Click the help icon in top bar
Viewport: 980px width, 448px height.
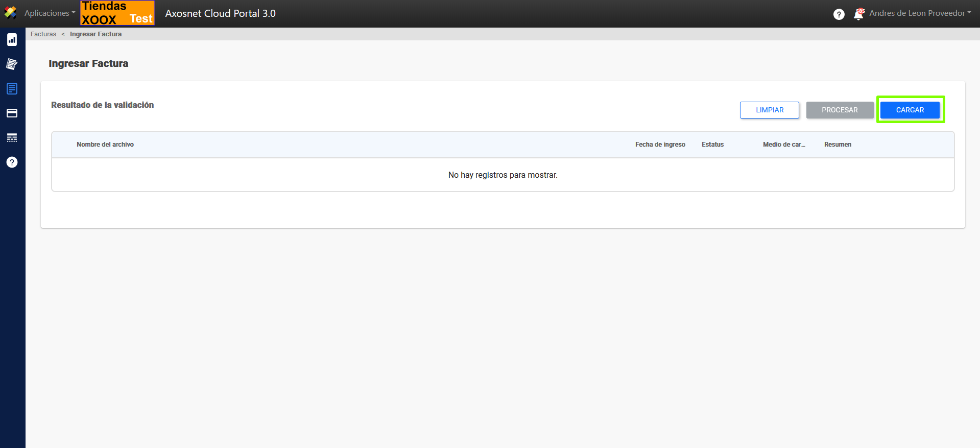(x=839, y=14)
